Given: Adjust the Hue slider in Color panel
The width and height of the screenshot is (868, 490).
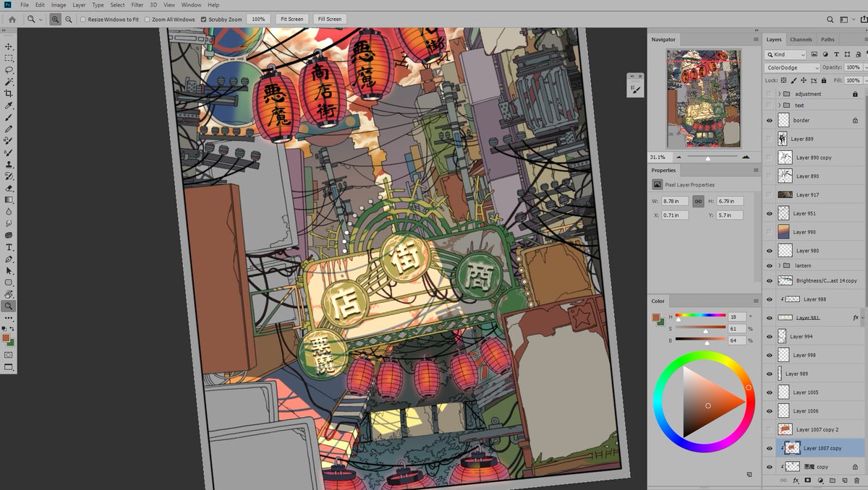Looking at the screenshot, I should pyautogui.click(x=700, y=316).
